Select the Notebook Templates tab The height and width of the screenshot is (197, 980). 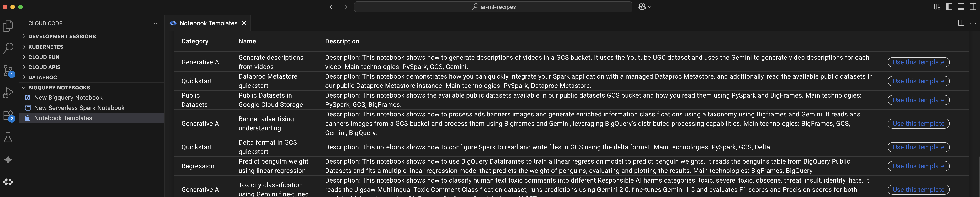(208, 23)
